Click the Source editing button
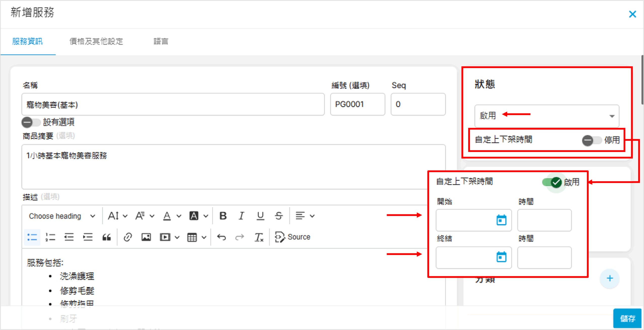Screen dimensions: 644x330 [x=292, y=237]
